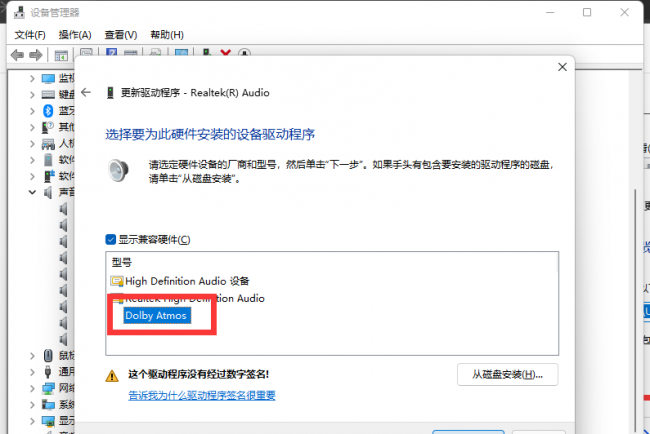650x434 pixels.
Task: Click the Back arrow in Device Manager toolbar
Action: click(17, 55)
